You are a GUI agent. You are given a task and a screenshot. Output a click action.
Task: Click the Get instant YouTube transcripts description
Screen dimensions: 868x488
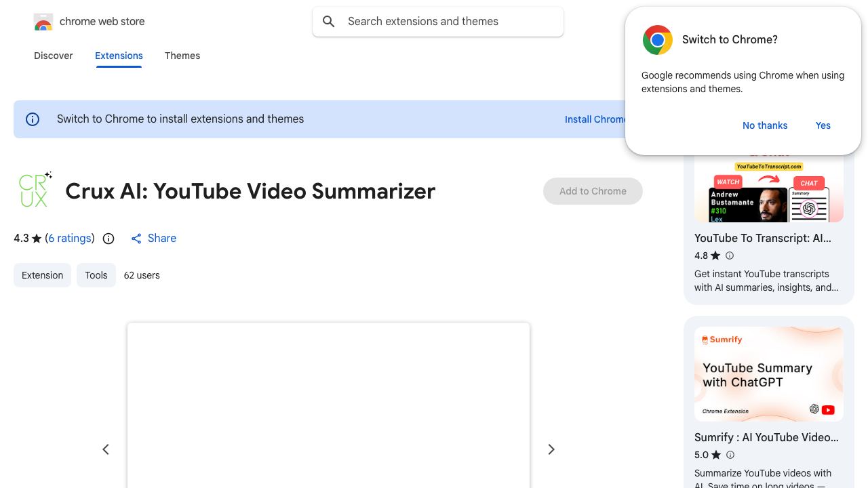(x=766, y=281)
